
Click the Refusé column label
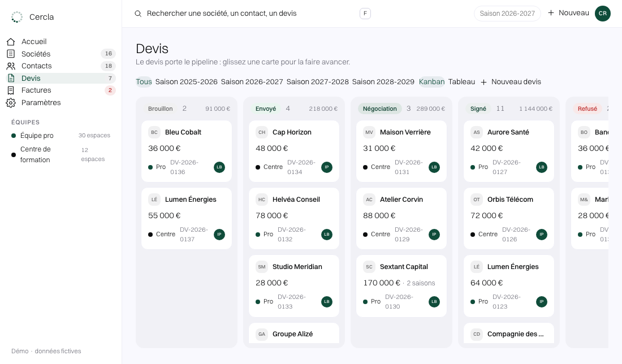[x=587, y=109]
